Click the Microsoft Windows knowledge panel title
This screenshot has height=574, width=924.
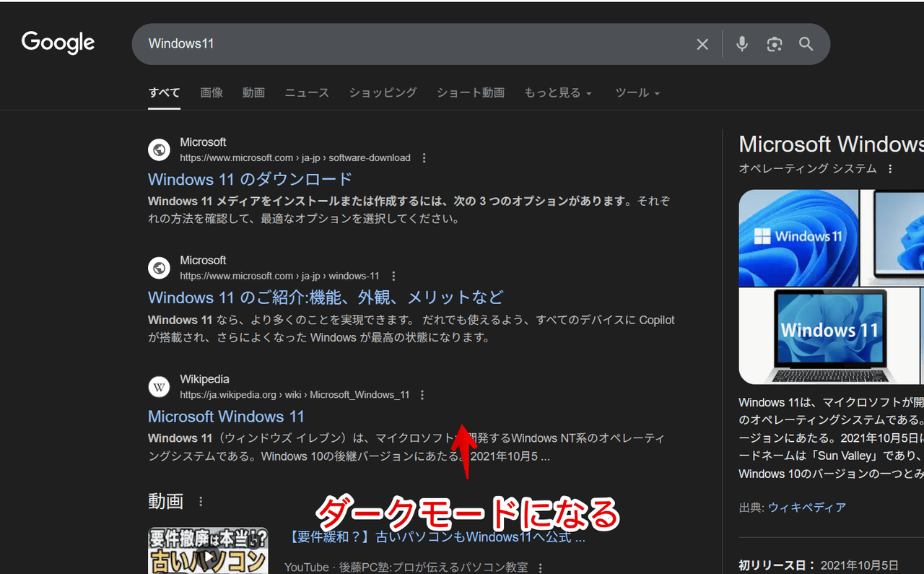pyautogui.click(x=832, y=144)
